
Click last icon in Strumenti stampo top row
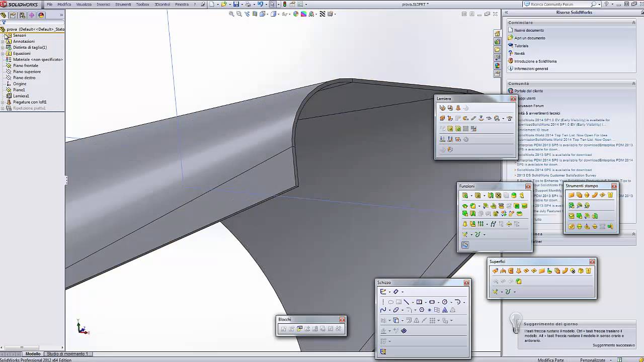point(610,195)
